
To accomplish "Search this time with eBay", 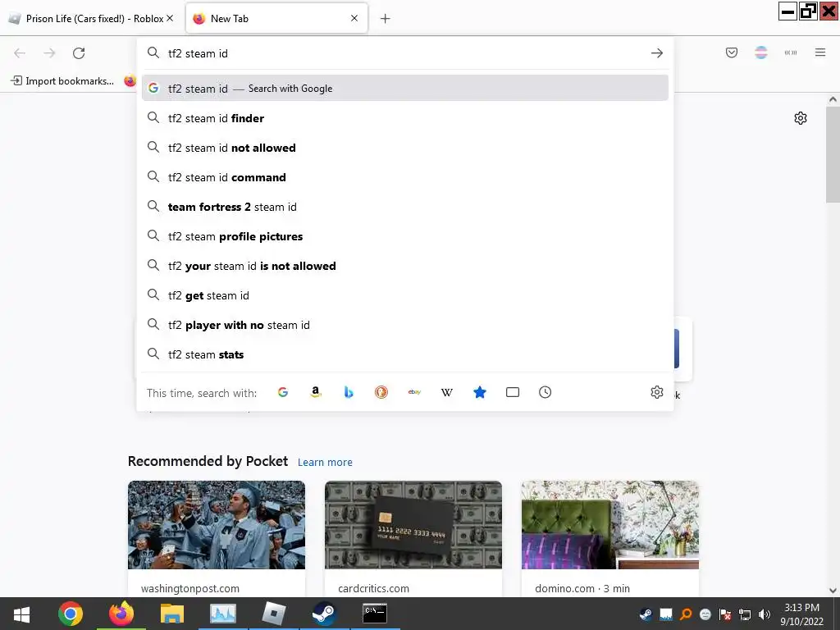I will click(x=414, y=392).
